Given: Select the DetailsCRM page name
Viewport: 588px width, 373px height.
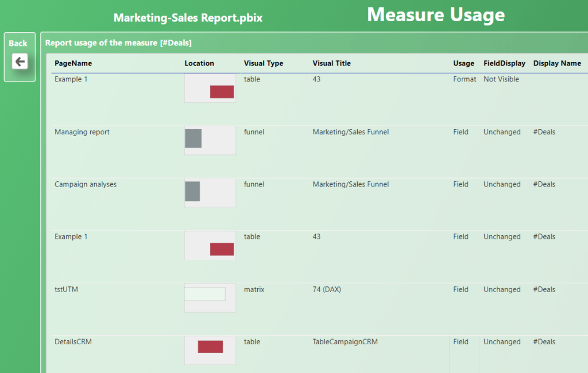Looking at the screenshot, I should pos(73,341).
